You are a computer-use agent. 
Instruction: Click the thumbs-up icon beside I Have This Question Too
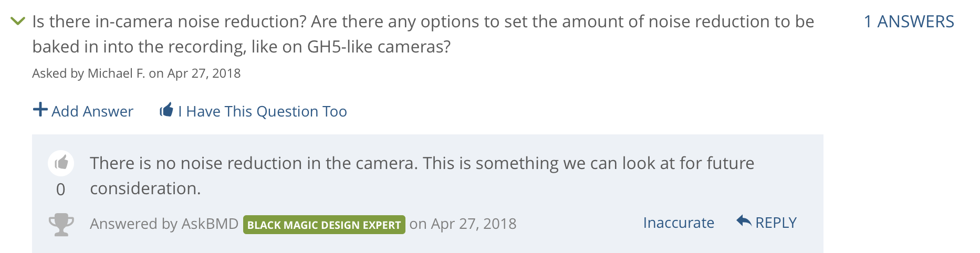[166, 110]
